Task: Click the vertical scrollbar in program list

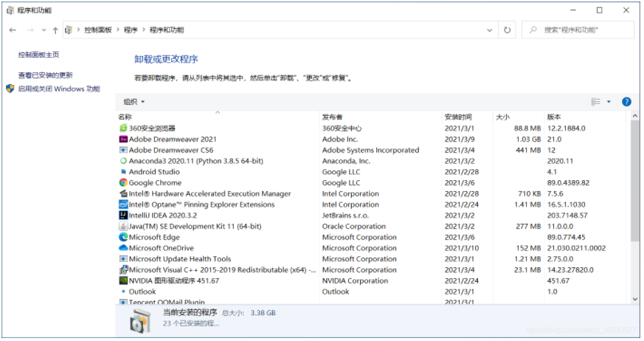Action: coord(634,185)
